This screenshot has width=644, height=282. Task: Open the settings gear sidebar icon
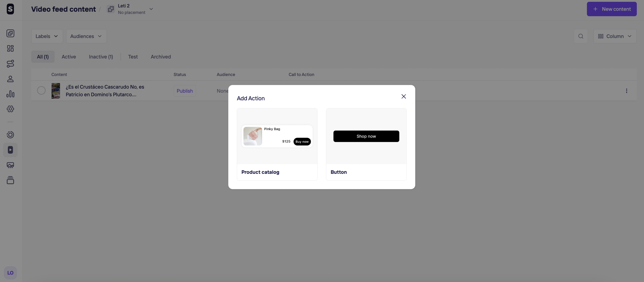click(10, 109)
